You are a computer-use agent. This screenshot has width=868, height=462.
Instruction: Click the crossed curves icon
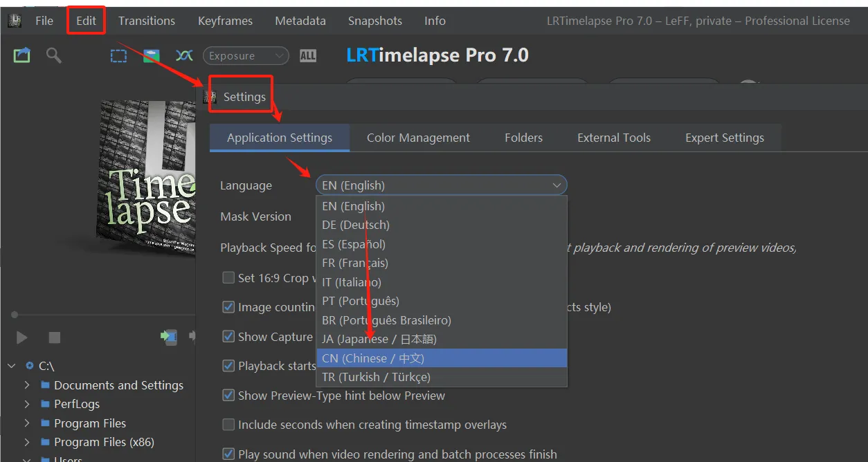(x=184, y=56)
